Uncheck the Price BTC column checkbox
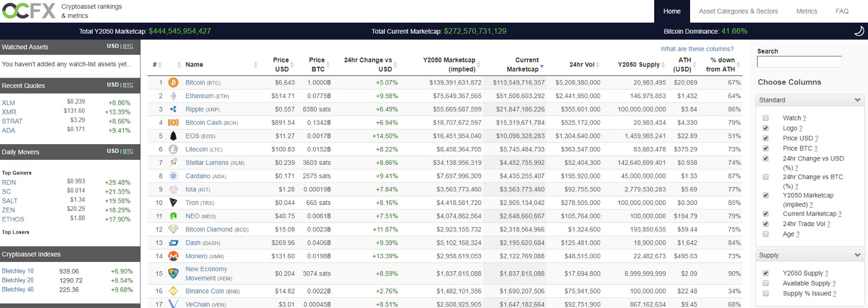This screenshot has height=308, width=868. coord(765,148)
